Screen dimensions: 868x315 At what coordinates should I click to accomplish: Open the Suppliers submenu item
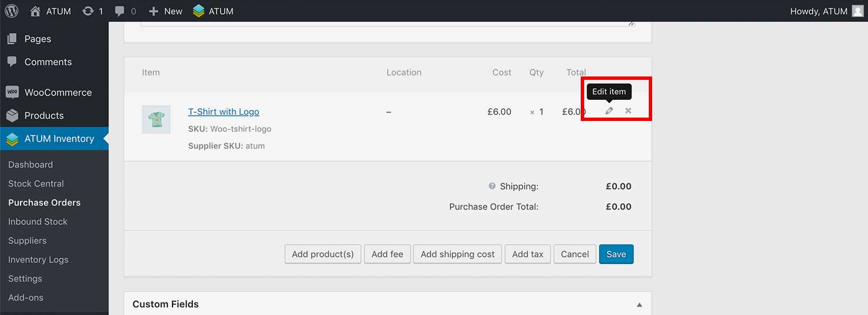pos(27,241)
